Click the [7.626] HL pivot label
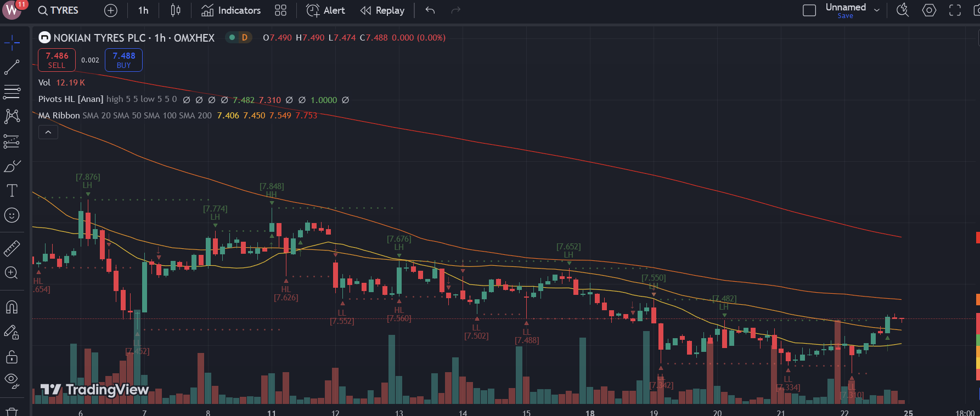This screenshot has height=416, width=980. pyautogui.click(x=286, y=293)
